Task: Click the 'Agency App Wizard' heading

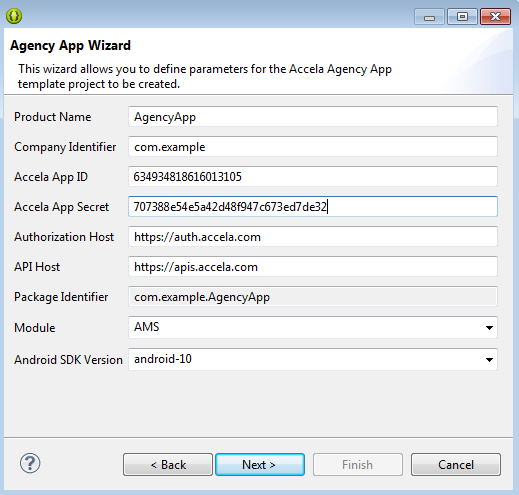Action: (x=70, y=46)
